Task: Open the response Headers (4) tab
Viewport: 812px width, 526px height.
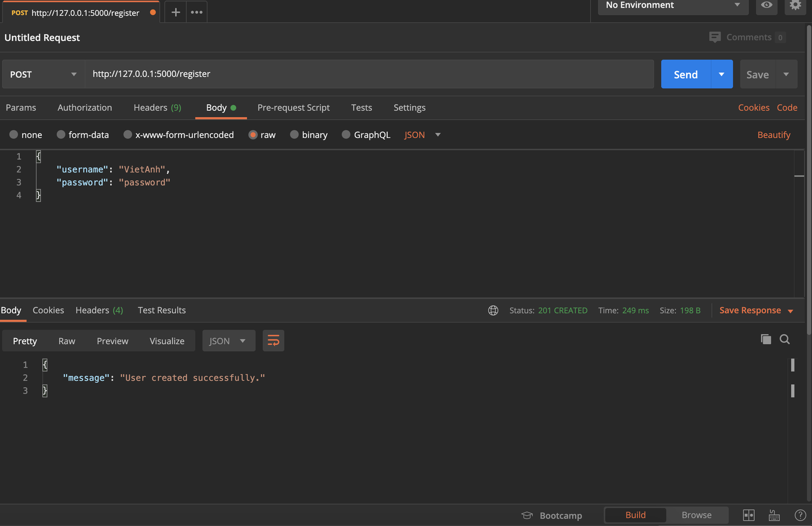Action: [99, 310]
